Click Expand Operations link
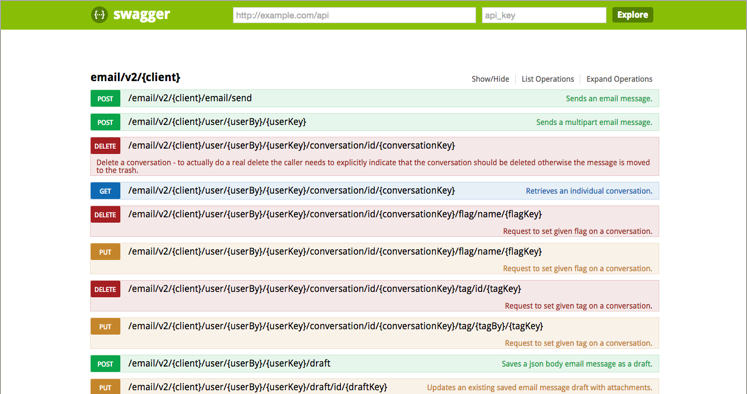This screenshot has height=394, width=747. pyautogui.click(x=619, y=79)
